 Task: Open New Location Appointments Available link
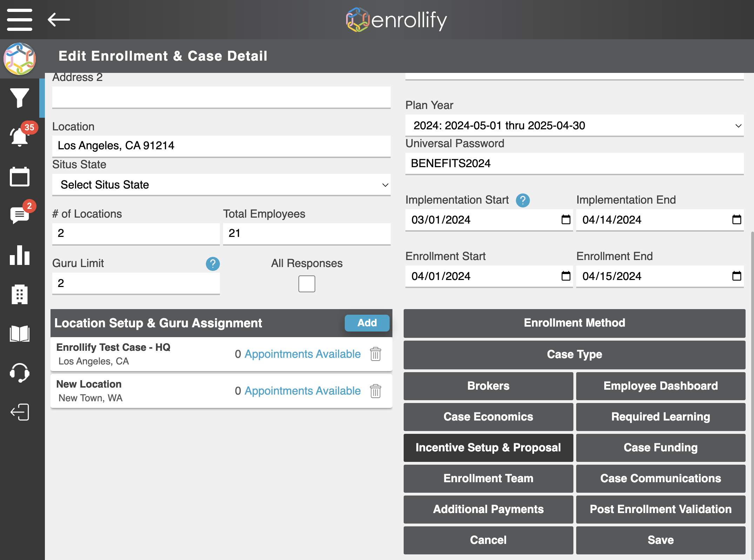[x=302, y=391]
